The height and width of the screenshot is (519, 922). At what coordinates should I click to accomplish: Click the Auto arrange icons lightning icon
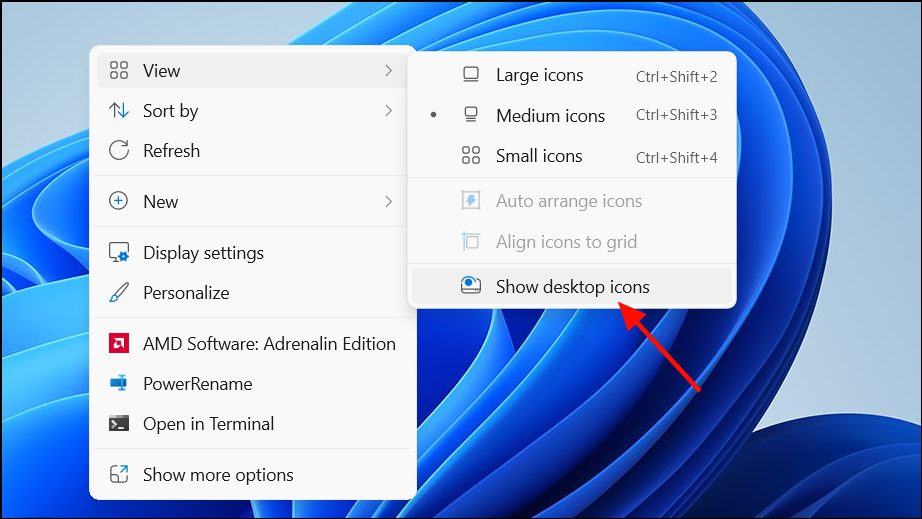[471, 200]
